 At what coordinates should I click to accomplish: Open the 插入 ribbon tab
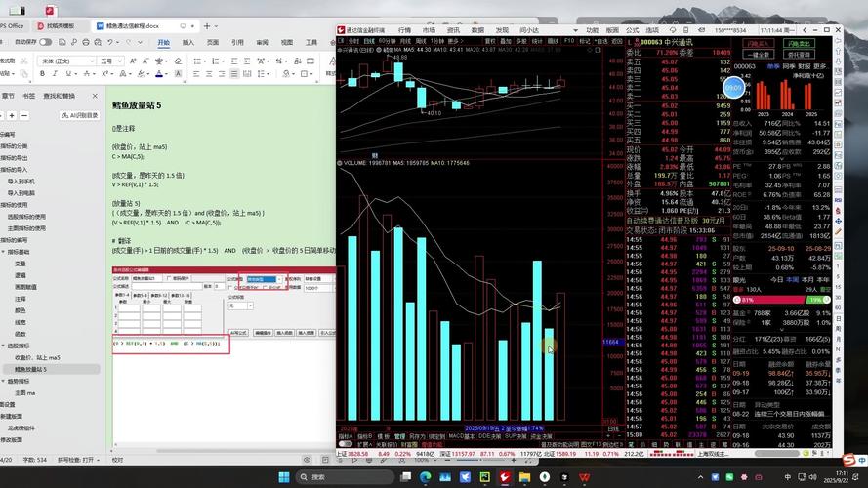coord(188,43)
